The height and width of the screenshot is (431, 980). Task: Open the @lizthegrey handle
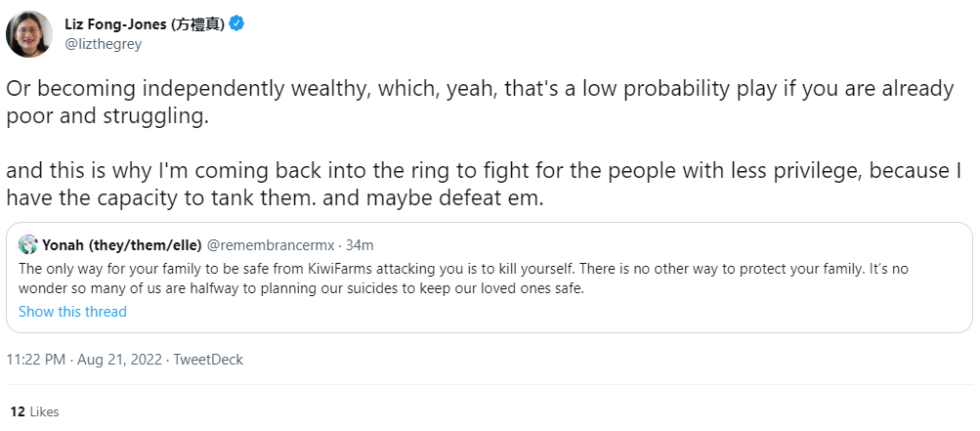104,44
